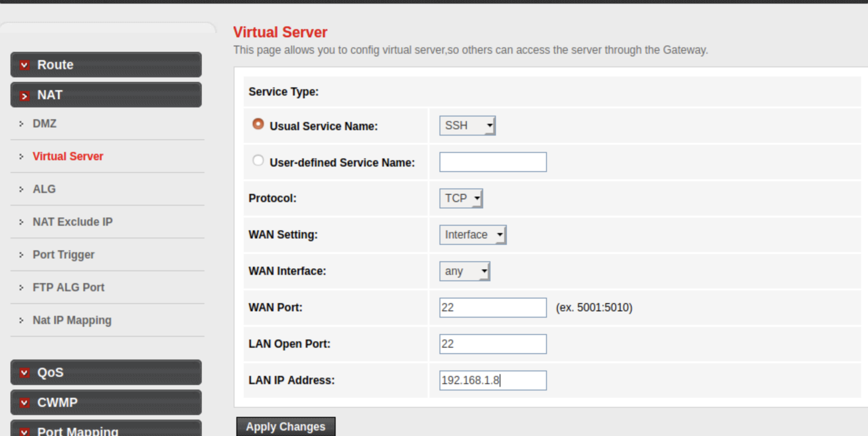868x436 pixels.
Task: Select the User-defined Service Name radio button
Action: [x=258, y=161]
